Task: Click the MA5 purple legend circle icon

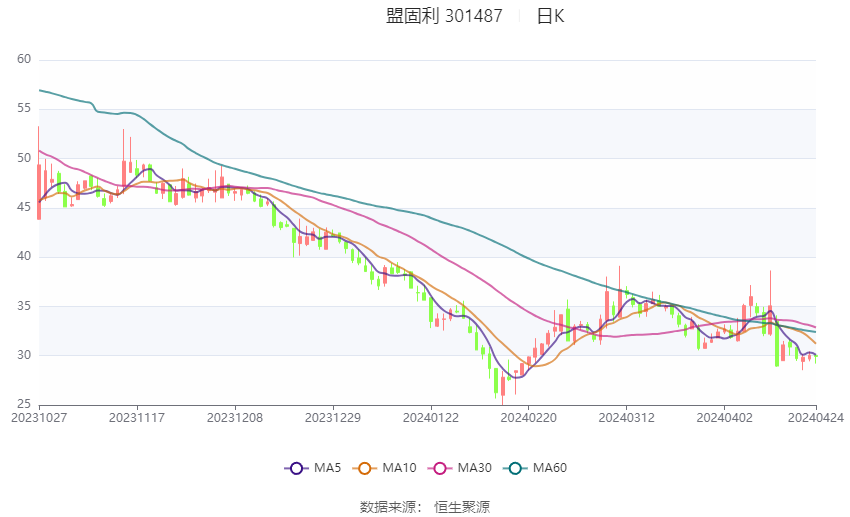Action: [295, 468]
